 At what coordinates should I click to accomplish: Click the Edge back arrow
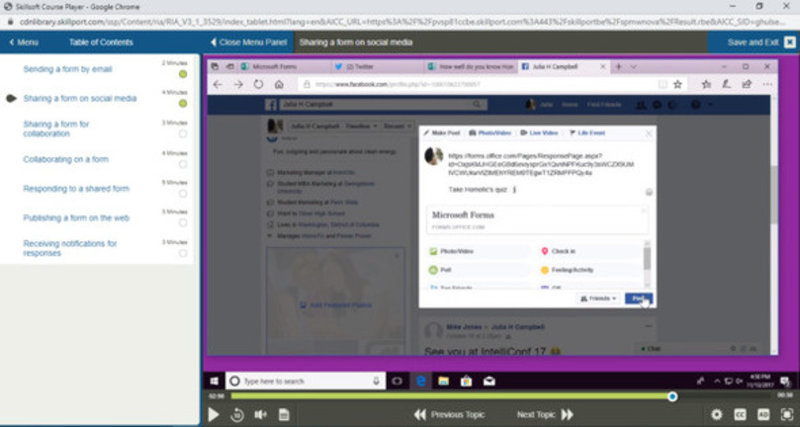218,85
